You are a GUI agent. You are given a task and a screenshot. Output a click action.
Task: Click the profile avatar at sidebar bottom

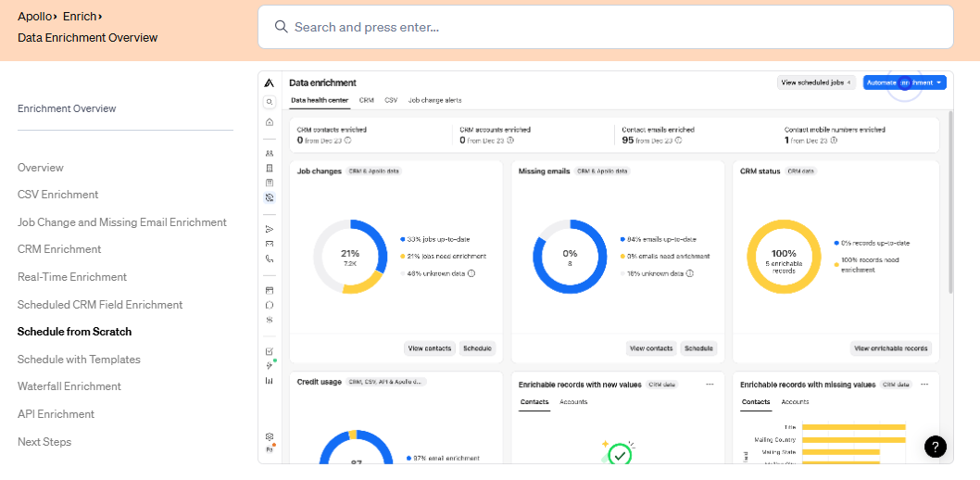click(x=270, y=449)
